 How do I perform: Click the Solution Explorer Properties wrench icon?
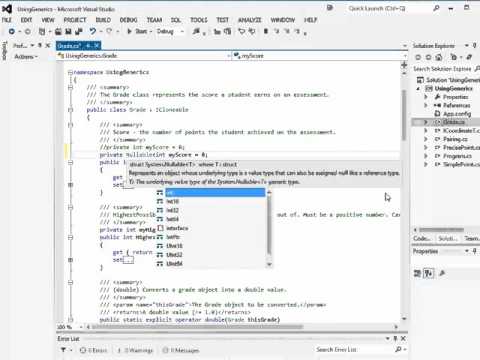[469, 57]
